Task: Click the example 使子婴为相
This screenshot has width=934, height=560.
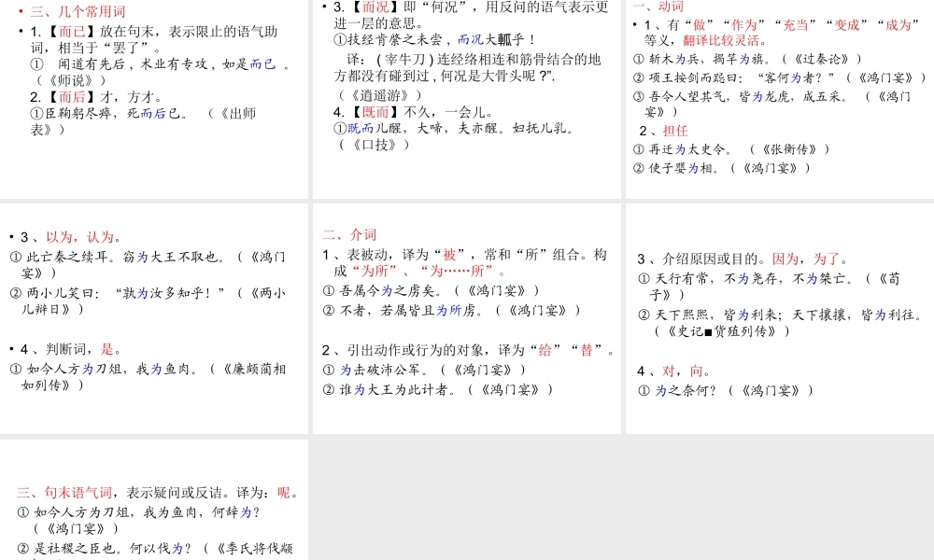Action: pos(676,168)
